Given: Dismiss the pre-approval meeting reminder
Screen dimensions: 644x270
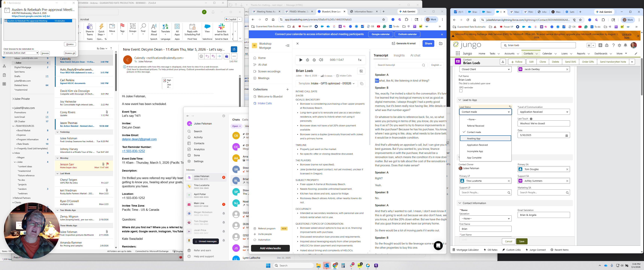Looking at the screenshot, I should (x=70, y=44).
